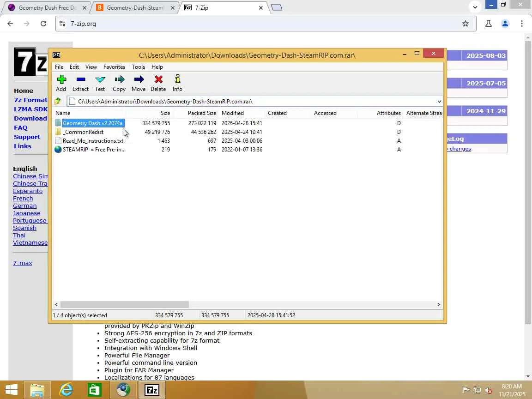Click modified date 2022-01-07 13:36

pyautogui.click(x=242, y=149)
